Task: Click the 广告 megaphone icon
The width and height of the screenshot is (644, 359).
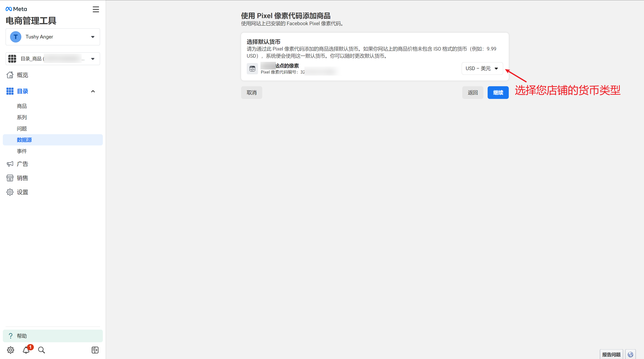Action: [x=10, y=164]
